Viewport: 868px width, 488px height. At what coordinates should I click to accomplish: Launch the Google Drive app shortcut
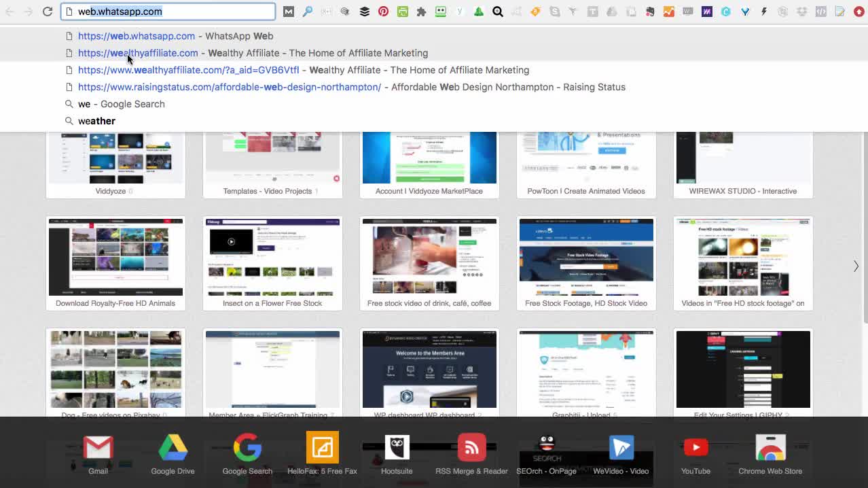[173, 454]
